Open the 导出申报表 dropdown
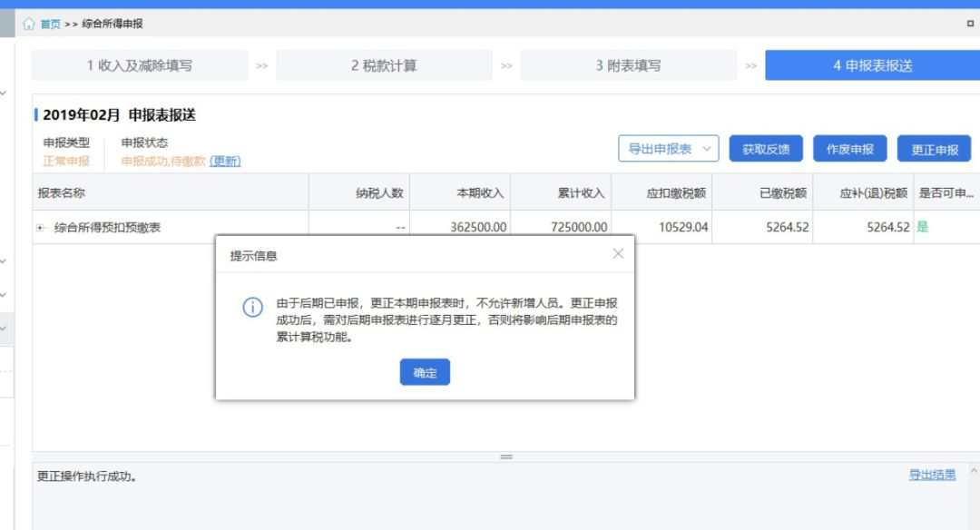Screen dimensions: 980x530 click(668, 149)
